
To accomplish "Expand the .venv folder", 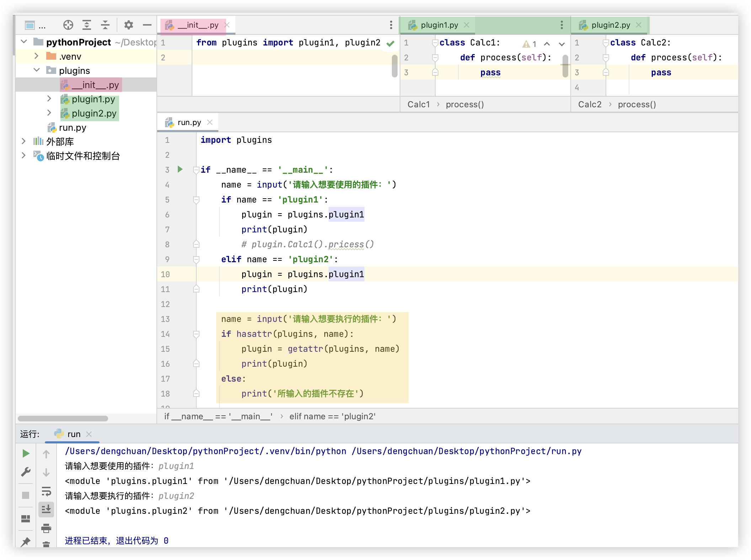I will click(37, 56).
